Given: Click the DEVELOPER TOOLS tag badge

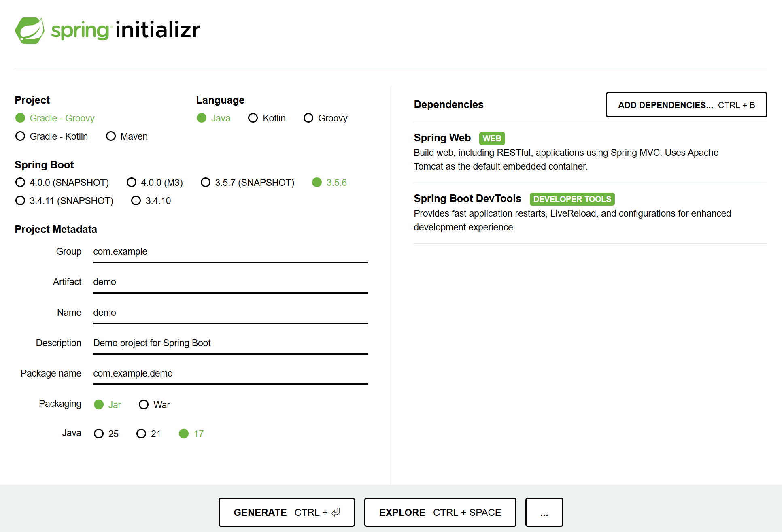Looking at the screenshot, I should (572, 199).
